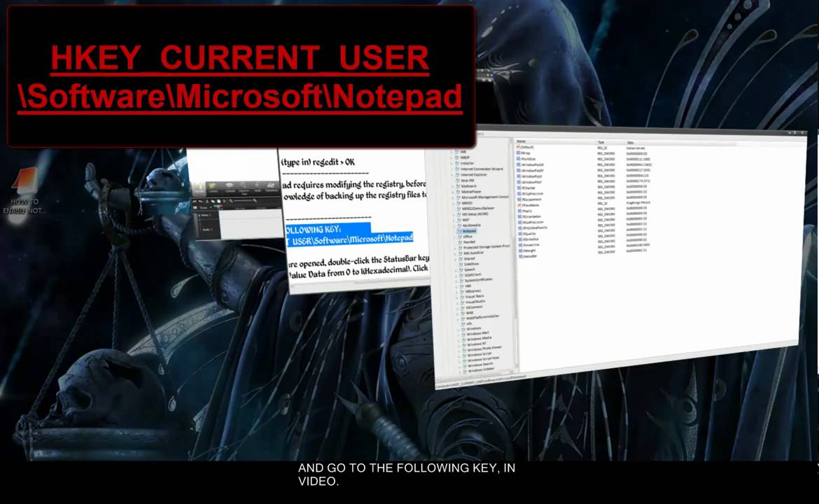This screenshot has height=504, width=819.
Task: Click folder icon of Java VM key
Action: 458,181
